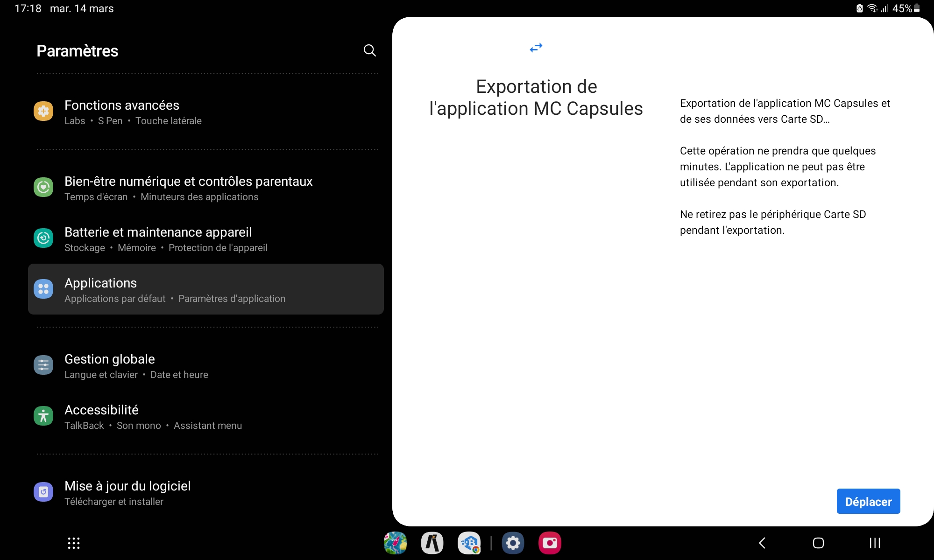Tap the Batterie et maintenance teal icon
This screenshot has height=560, width=934.
coord(43,238)
